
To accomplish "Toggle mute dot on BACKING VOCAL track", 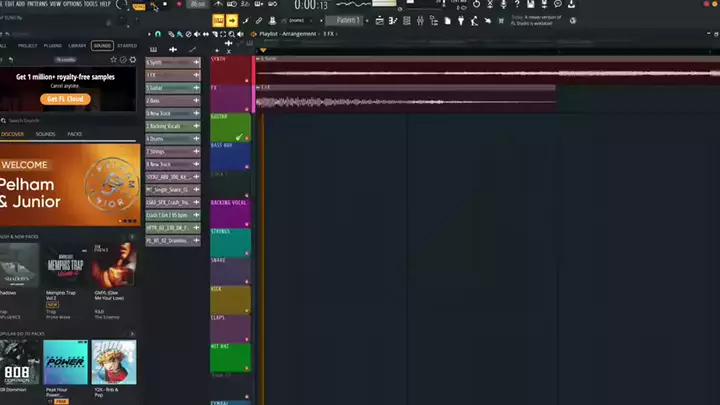I will coord(247,223).
